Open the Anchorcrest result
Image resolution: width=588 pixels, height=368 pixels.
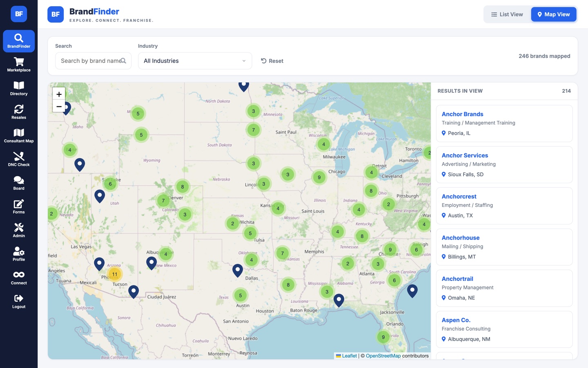[504, 206]
